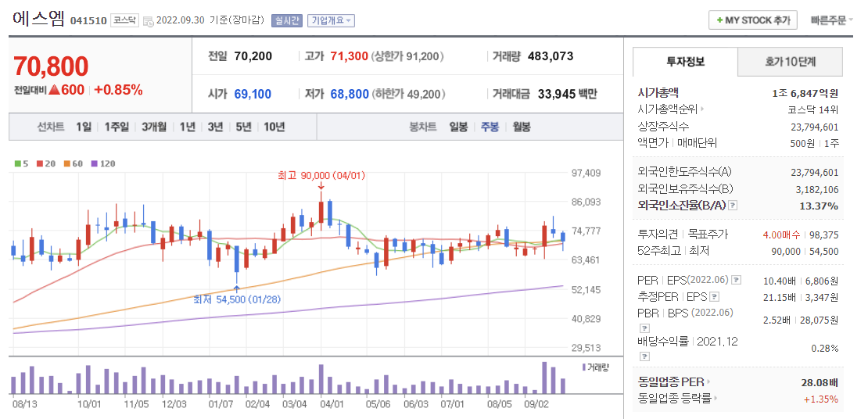The width and height of the screenshot is (868, 419).
Task: Click the 배당수익률 value 0.28%
Action: 825,349
